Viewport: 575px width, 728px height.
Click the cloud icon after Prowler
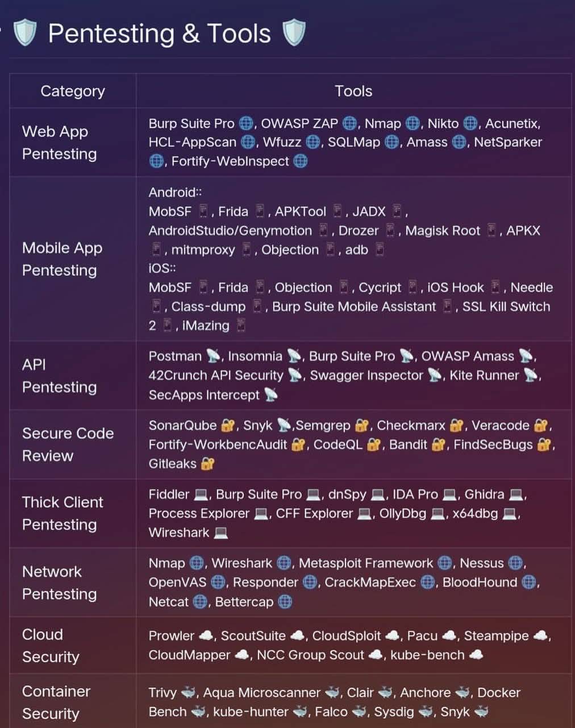(206, 636)
